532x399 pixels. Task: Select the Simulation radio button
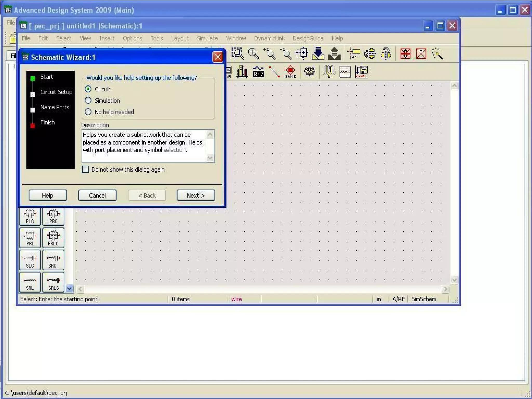pos(88,101)
